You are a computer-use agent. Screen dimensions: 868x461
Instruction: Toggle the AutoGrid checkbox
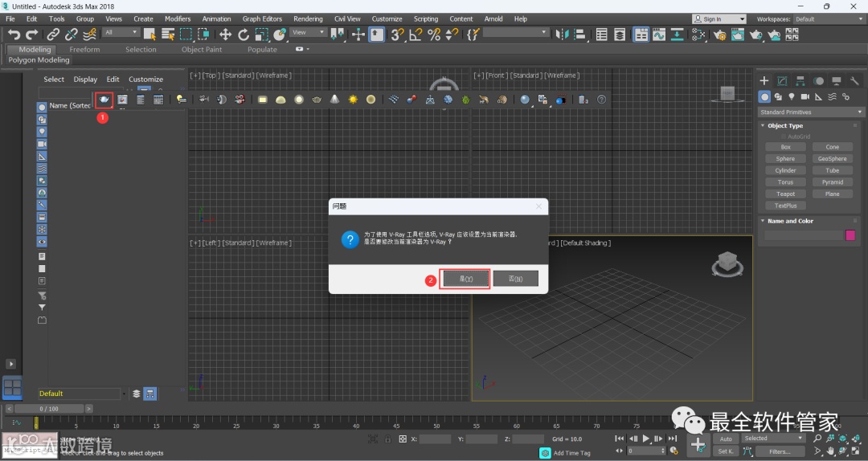click(x=784, y=137)
